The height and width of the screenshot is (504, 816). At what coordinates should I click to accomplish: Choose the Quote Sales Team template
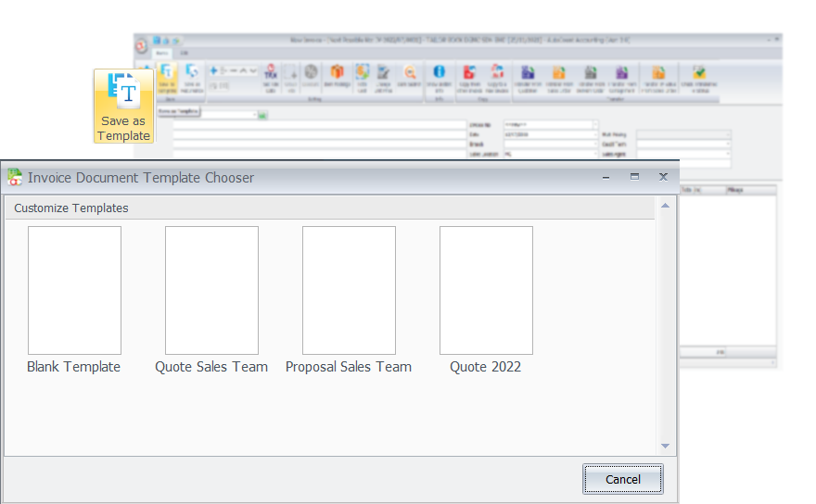click(211, 290)
